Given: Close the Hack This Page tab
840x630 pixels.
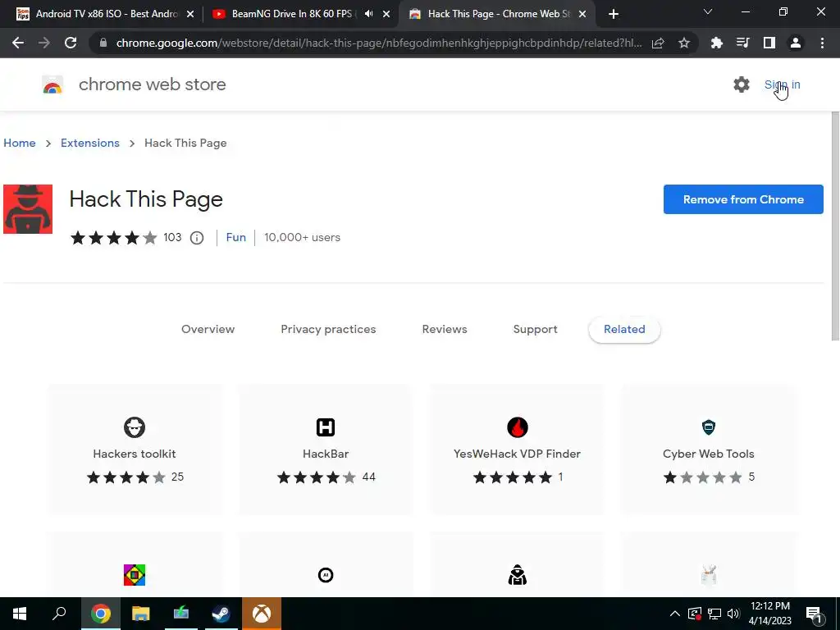Looking at the screenshot, I should click(582, 15).
